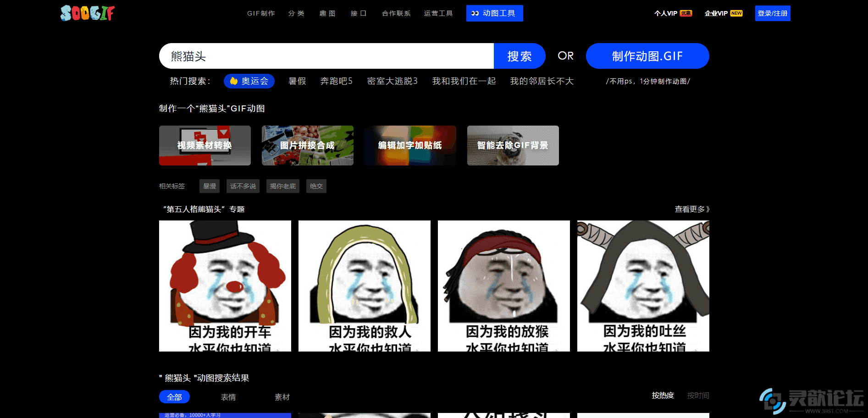Switch to the 素材 results tab
868x418 pixels.
[282, 397]
